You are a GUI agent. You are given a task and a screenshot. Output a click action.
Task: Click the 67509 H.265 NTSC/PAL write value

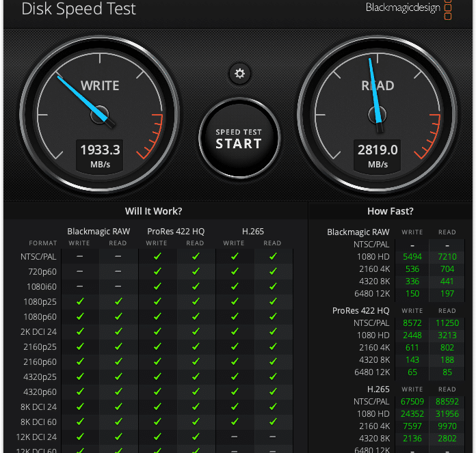(x=412, y=402)
